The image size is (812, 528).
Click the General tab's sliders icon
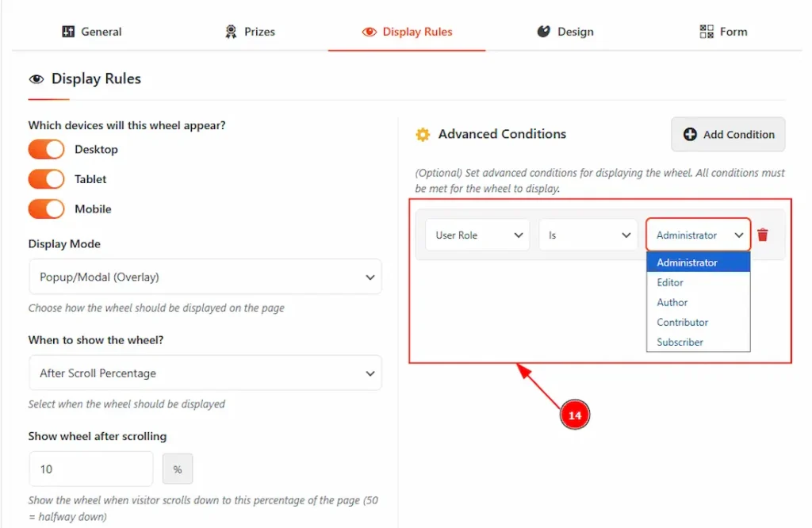[68, 32]
